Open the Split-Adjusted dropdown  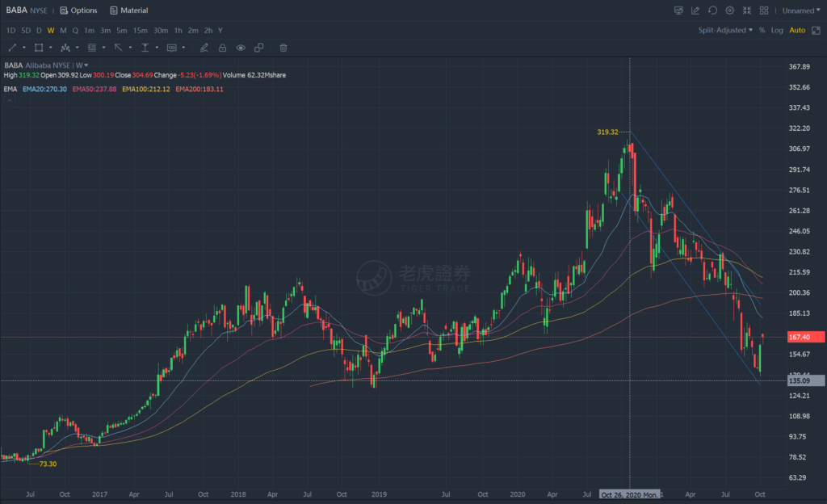(x=725, y=31)
